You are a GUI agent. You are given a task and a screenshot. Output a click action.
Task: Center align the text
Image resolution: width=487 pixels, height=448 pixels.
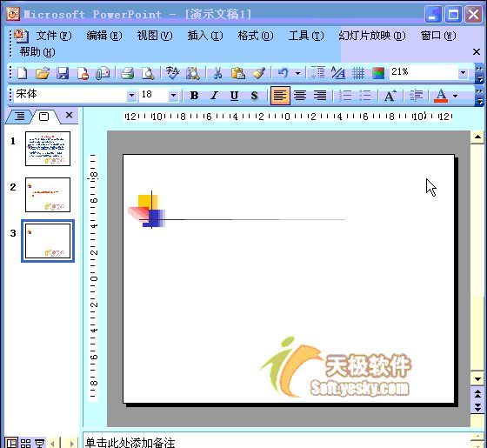300,96
